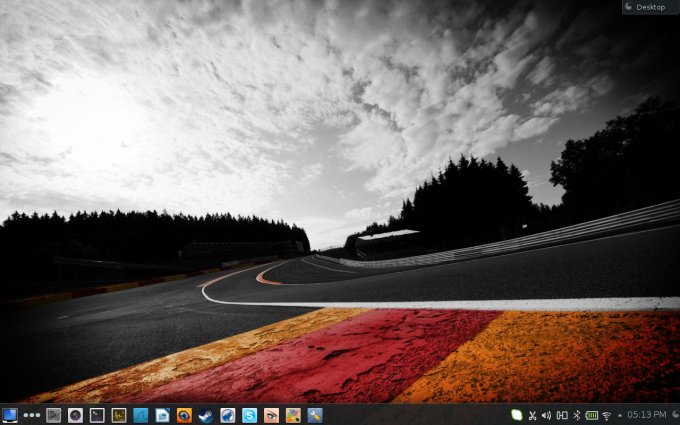Open the Show Desktop launcher icon
Screen dimensions: 680x425
click(10, 415)
